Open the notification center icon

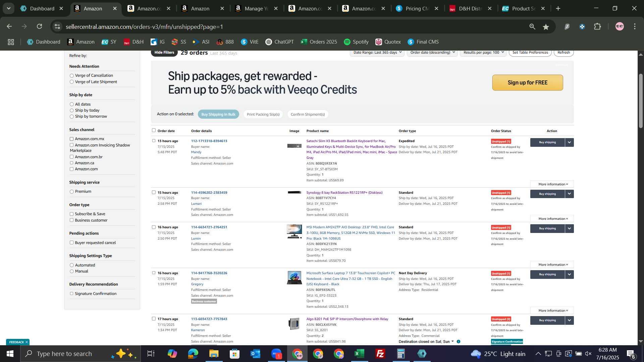(631, 354)
